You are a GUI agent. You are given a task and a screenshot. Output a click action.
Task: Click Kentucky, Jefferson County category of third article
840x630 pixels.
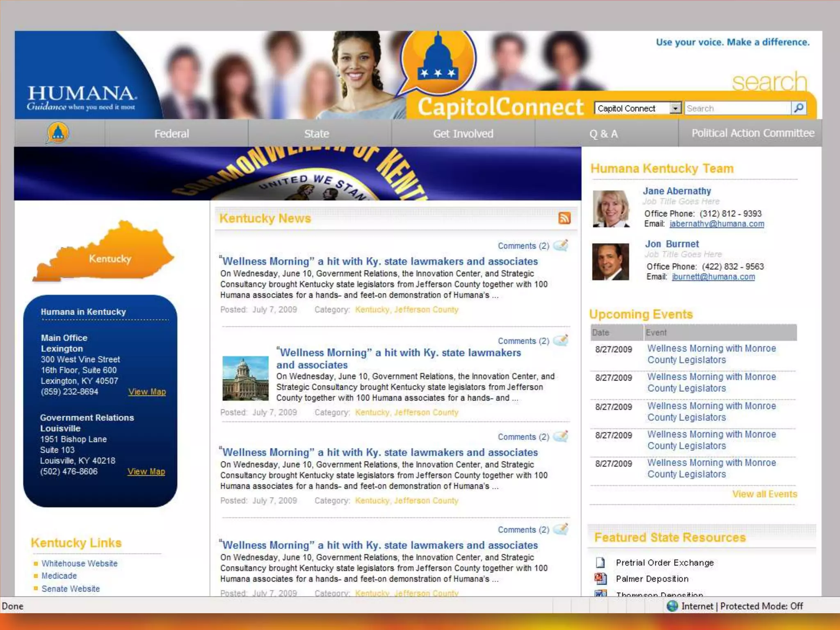pos(406,500)
